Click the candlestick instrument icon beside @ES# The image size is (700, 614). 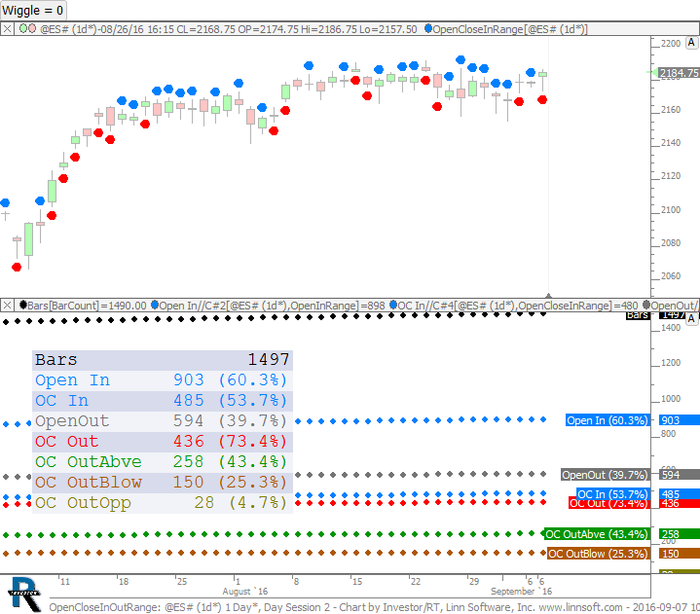coord(27,29)
